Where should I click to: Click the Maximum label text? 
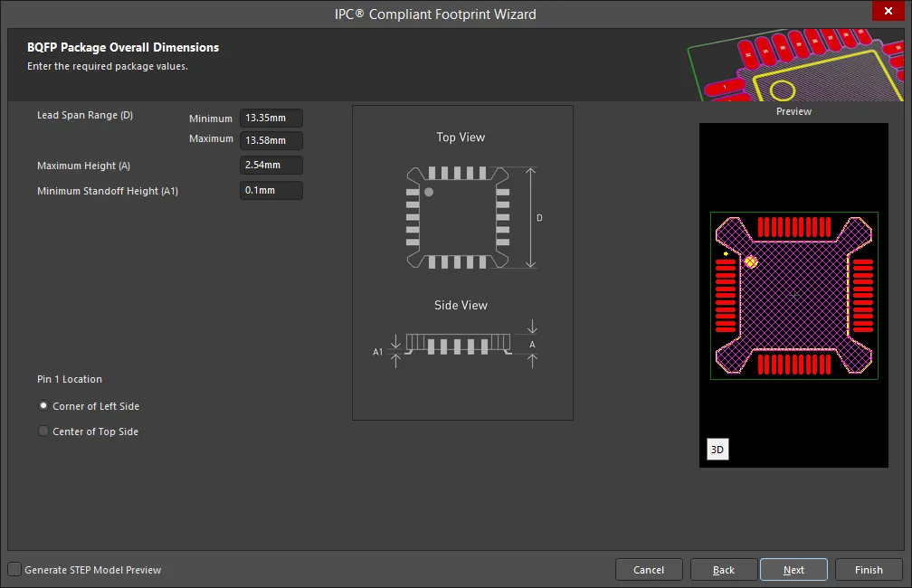(x=211, y=138)
